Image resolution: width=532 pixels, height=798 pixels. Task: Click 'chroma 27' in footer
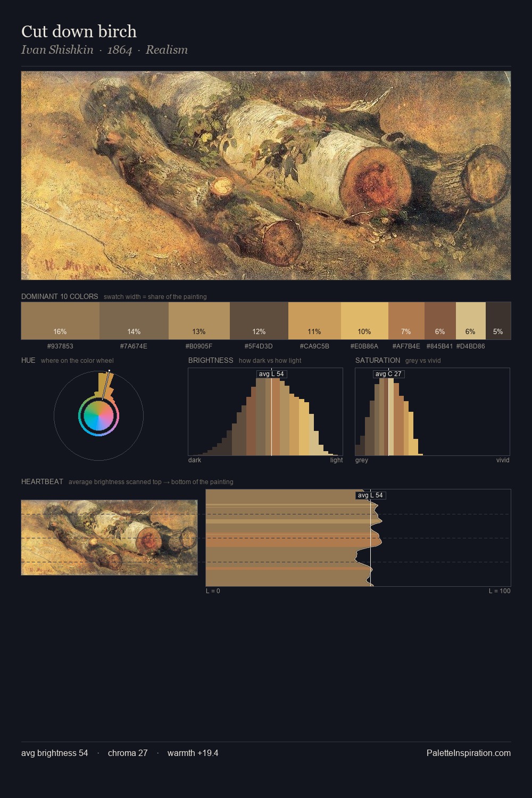[128, 753]
